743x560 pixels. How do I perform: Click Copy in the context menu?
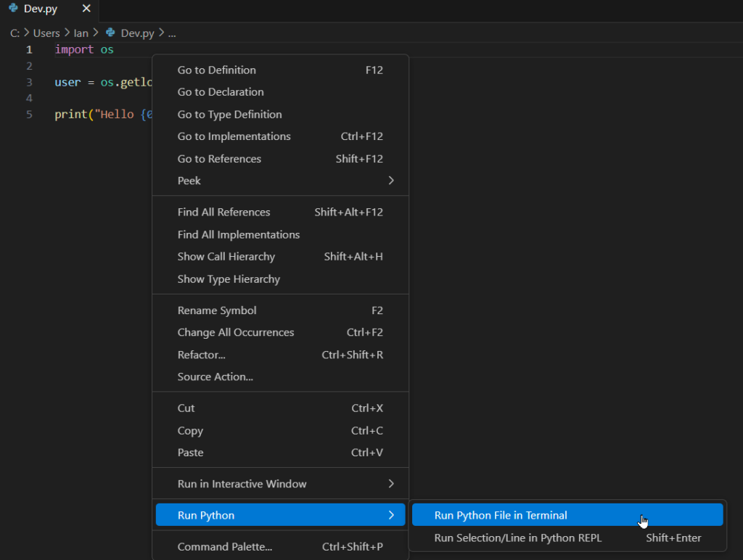coord(190,431)
